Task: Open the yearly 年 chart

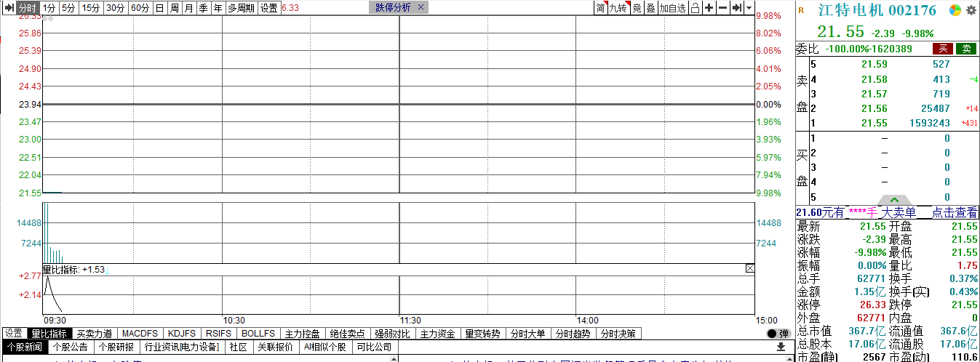Action: click(218, 8)
